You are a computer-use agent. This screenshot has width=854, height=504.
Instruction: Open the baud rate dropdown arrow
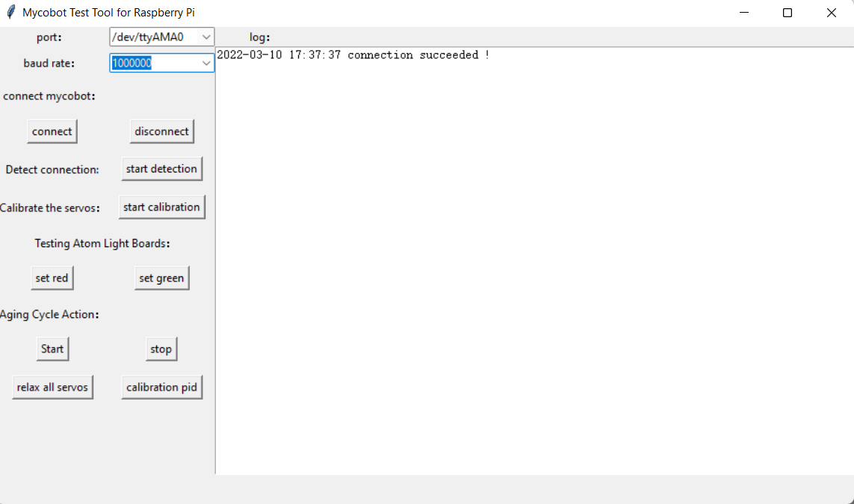tap(206, 63)
